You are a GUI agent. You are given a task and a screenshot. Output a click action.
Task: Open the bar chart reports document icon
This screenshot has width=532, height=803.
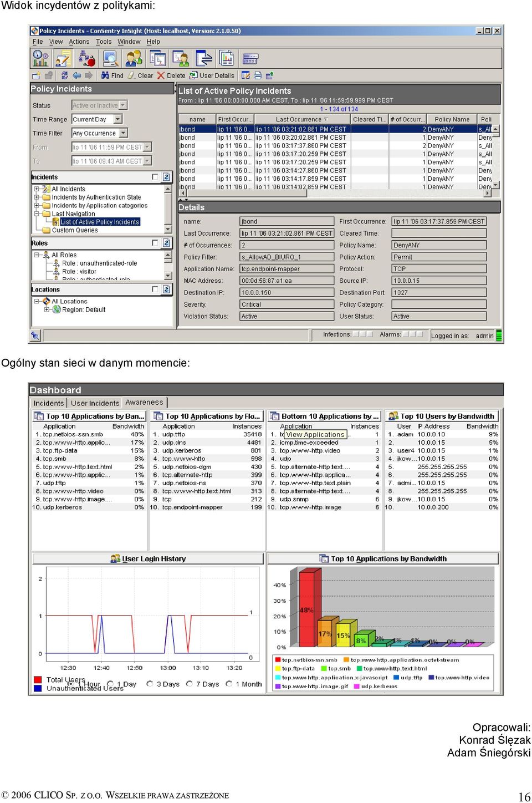tap(227, 58)
